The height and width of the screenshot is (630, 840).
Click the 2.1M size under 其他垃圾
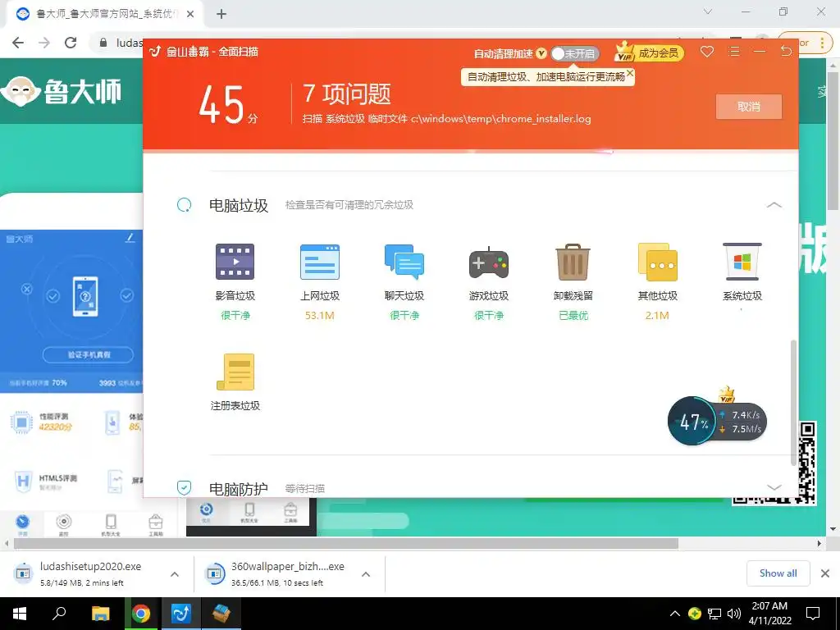tap(657, 316)
